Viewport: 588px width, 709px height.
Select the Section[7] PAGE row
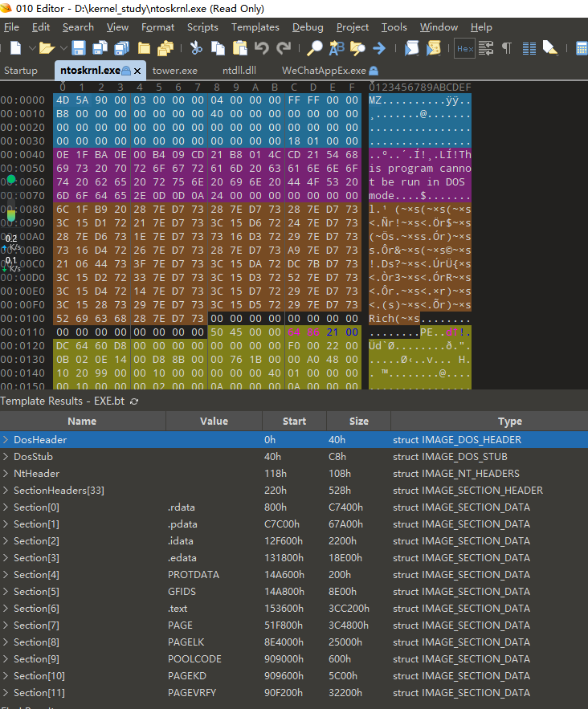294,625
